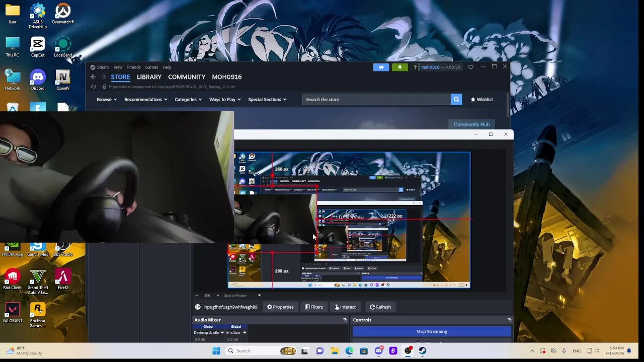Open Steam Friends menu
This screenshot has width=644, height=362.
pyautogui.click(x=134, y=67)
